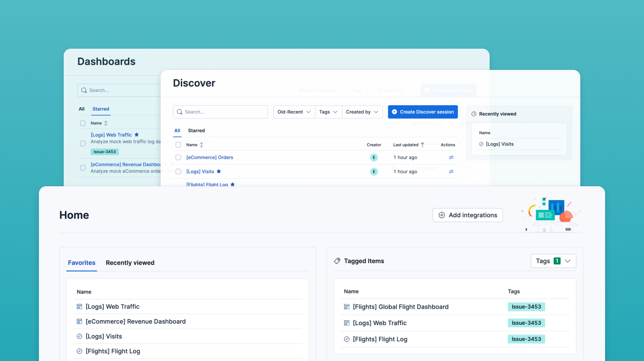Click the Creator avatar for [Logs] Visits row
The image size is (644, 361).
click(x=374, y=171)
